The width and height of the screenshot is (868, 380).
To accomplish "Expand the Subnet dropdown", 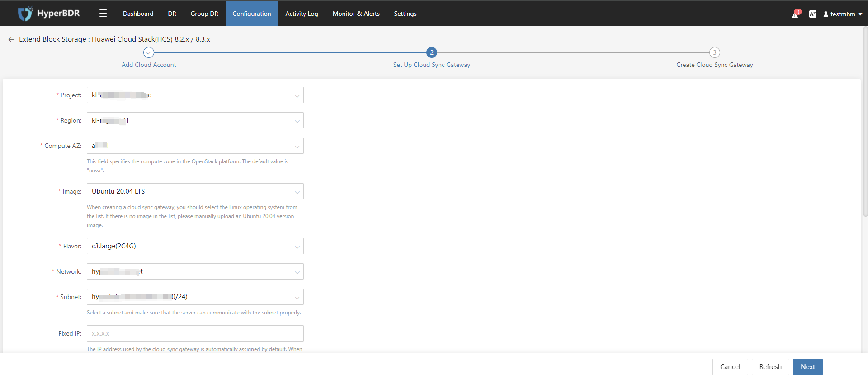I will point(195,297).
